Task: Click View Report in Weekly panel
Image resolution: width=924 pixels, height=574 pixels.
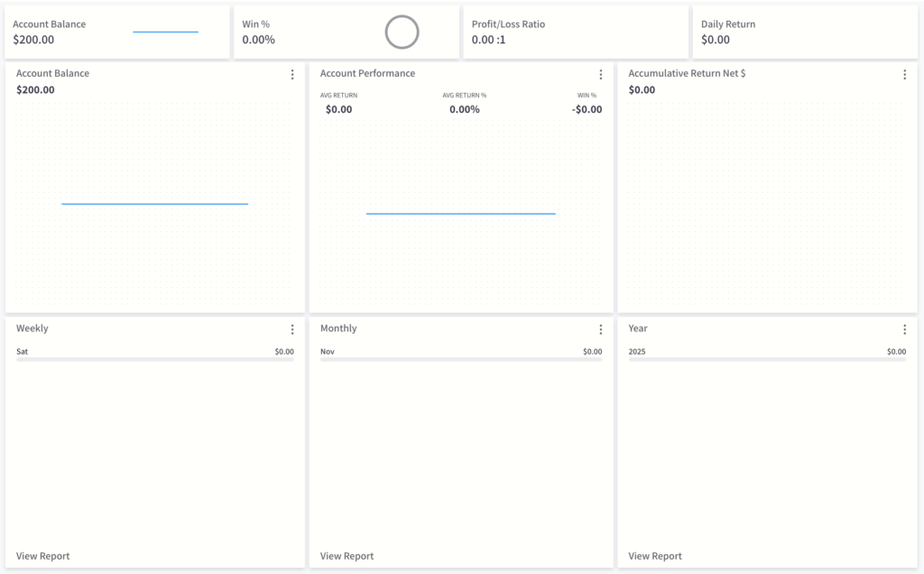Action: point(42,556)
